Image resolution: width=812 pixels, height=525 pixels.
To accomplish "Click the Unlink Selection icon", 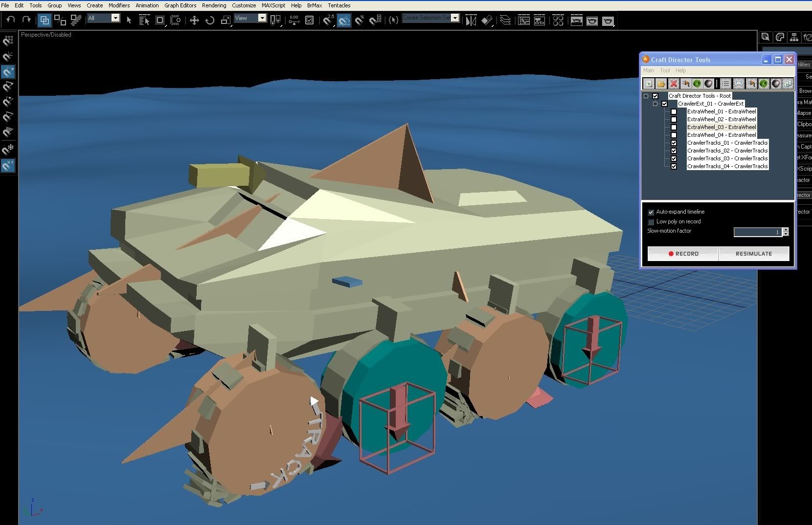I will pos(60,20).
